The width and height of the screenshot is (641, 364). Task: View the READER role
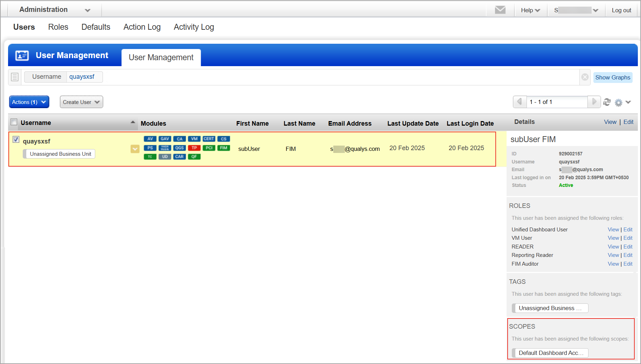(613, 247)
